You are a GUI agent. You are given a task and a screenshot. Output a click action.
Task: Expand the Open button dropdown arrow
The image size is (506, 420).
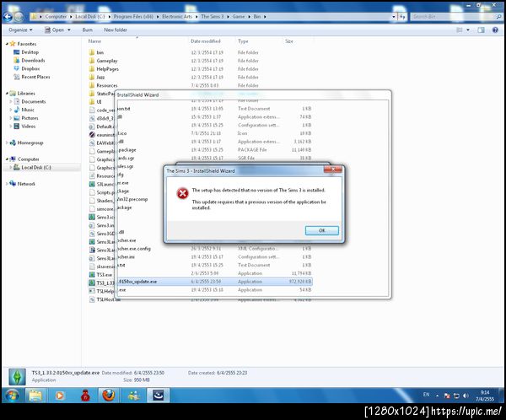tap(69, 30)
